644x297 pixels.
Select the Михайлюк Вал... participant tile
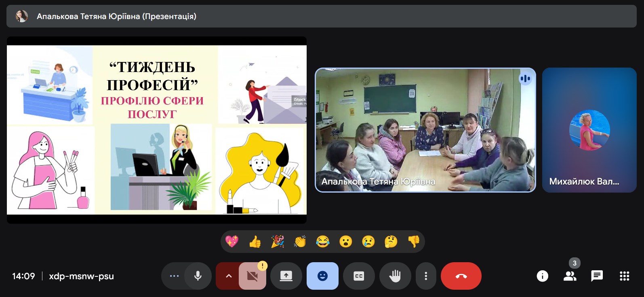pos(589,130)
